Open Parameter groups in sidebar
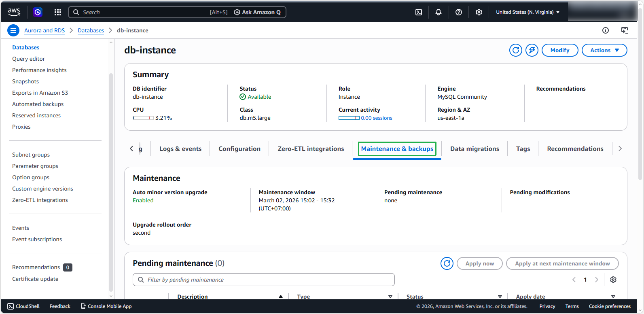This screenshot has width=644, height=314. click(35, 166)
